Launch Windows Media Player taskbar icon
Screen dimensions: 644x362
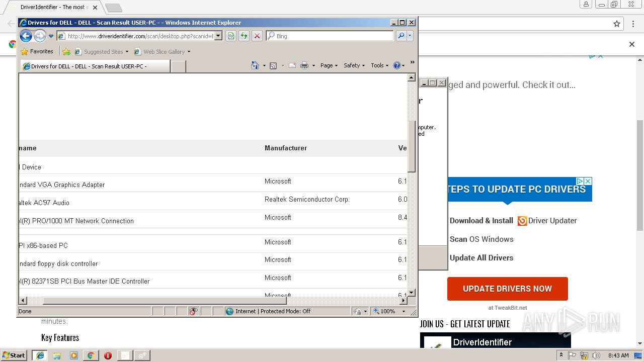pyautogui.click(x=74, y=355)
